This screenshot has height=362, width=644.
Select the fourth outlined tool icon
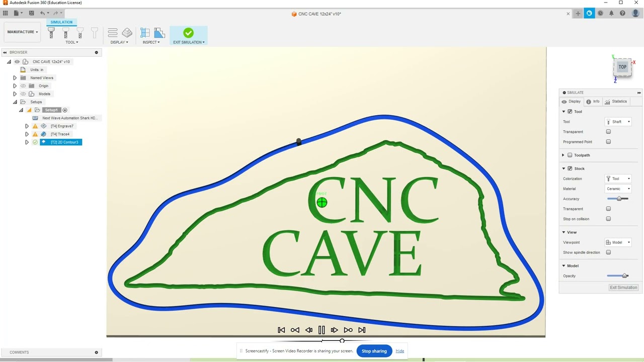pos(94,33)
